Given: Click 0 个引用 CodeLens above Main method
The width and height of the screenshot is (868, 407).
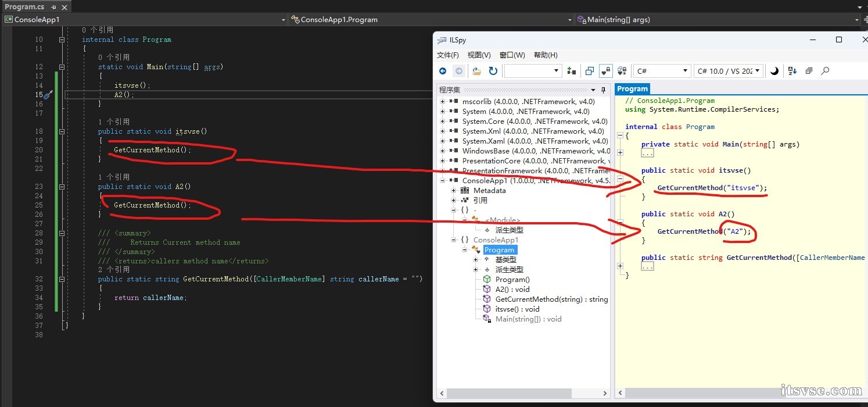Looking at the screenshot, I should 114,58.
